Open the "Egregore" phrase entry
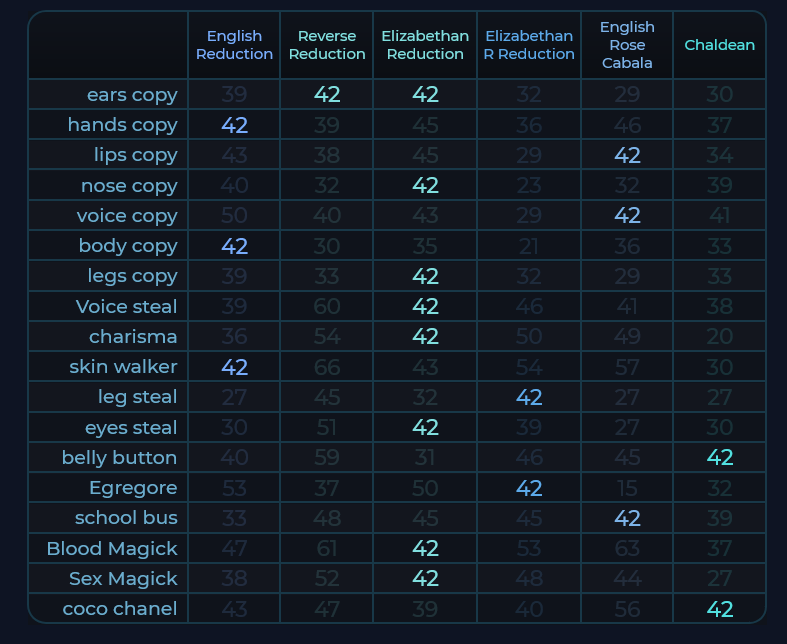This screenshot has height=644, width=787. click(132, 488)
